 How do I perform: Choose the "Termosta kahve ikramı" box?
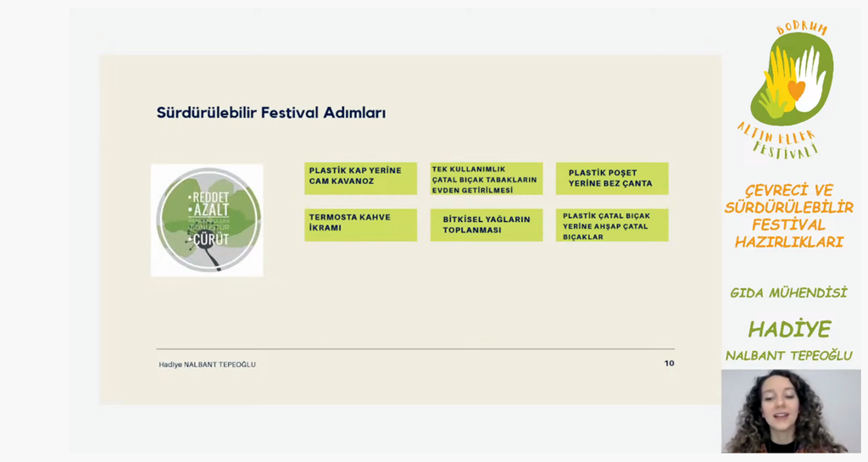point(360,225)
